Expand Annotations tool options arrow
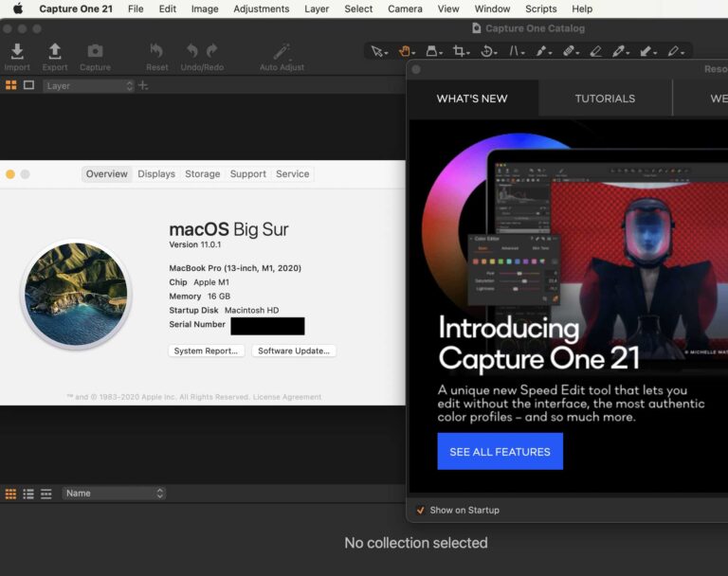 (682, 53)
